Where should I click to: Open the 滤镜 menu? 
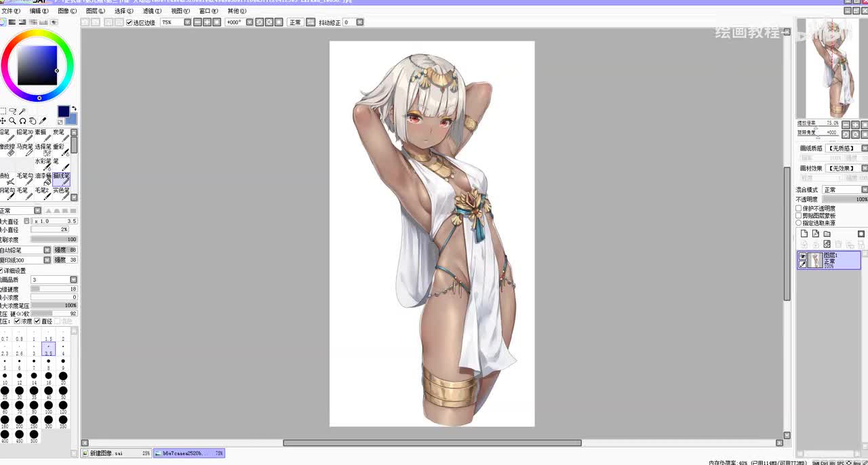coord(152,11)
